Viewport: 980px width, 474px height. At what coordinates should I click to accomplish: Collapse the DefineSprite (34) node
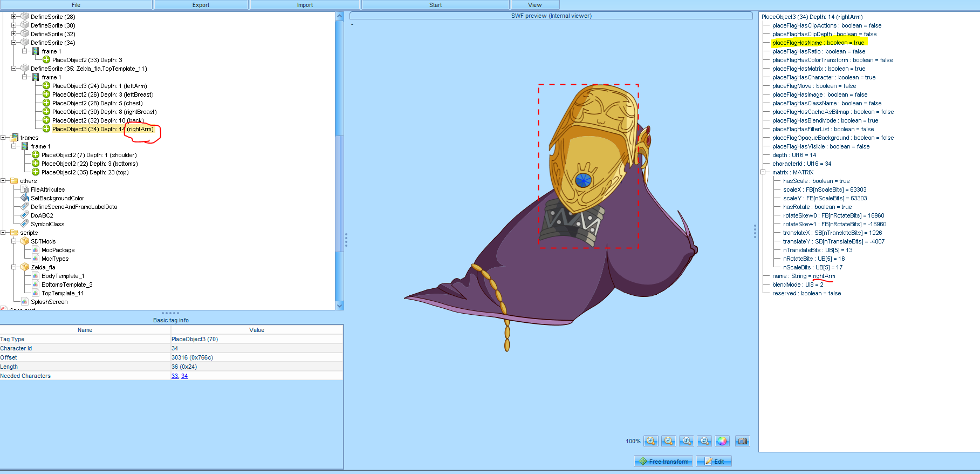coord(14,43)
